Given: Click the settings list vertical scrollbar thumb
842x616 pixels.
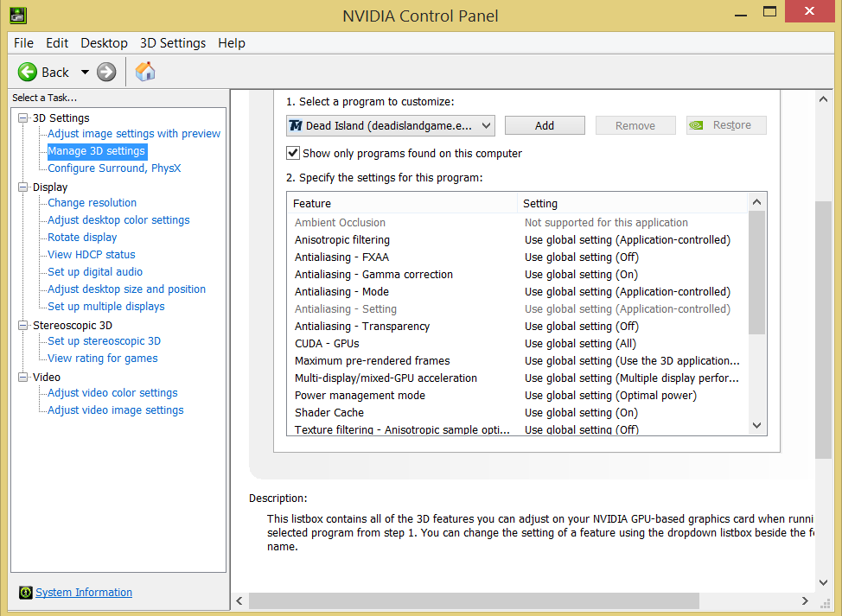Looking at the screenshot, I should point(756,272).
